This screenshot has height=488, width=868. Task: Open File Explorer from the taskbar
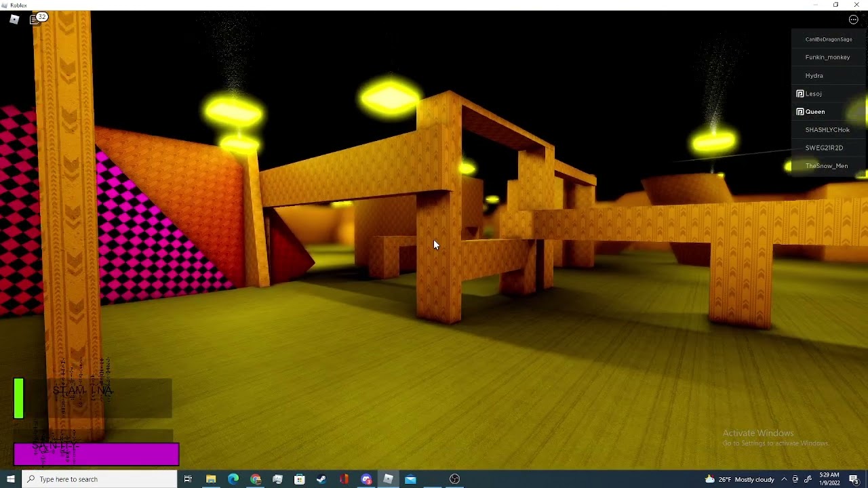(211, 479)
